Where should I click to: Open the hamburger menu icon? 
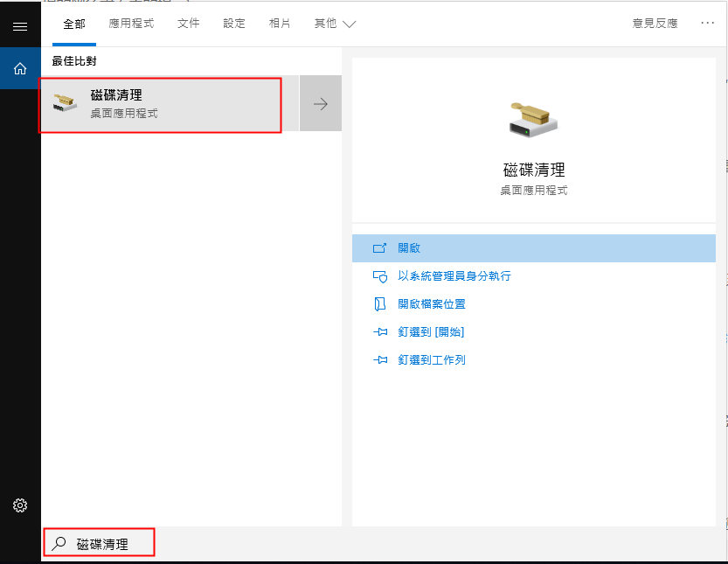point(20,26)
